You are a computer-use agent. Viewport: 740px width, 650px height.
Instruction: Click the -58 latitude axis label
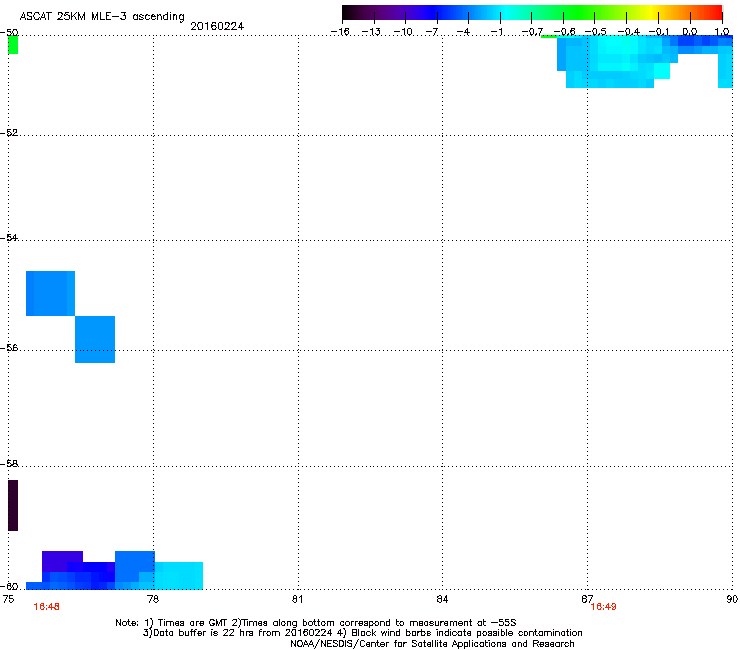point(9,464)
